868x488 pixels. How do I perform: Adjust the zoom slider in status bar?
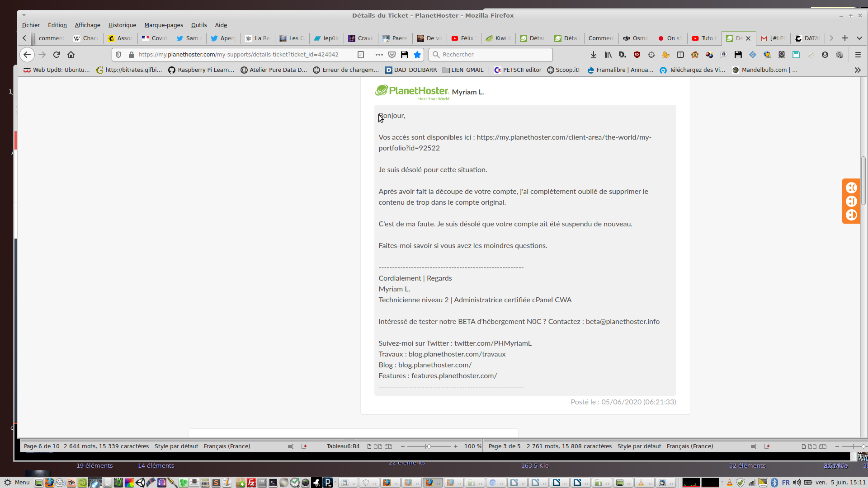pos(428,446)
